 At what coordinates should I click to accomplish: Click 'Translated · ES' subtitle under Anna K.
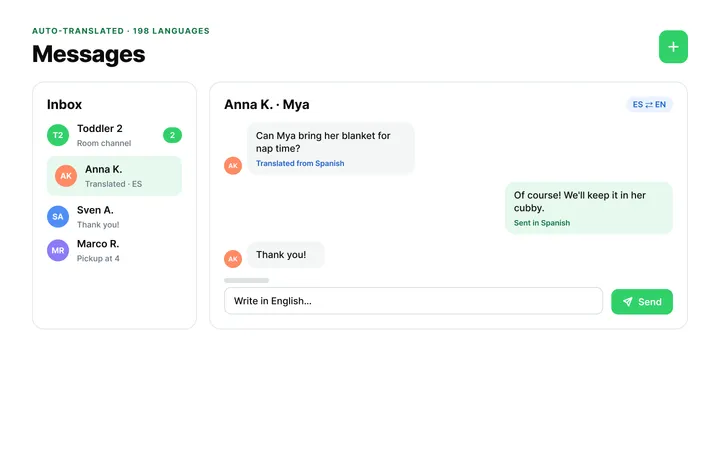click(x=113, y=184)
